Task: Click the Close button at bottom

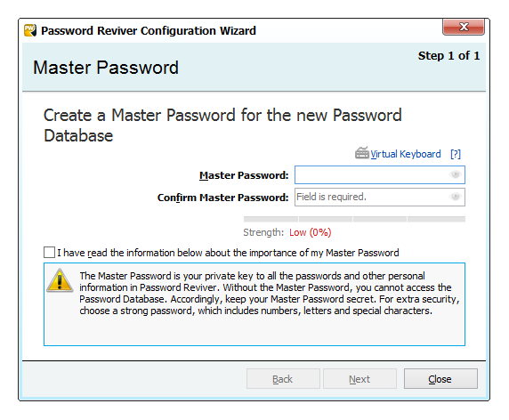Action: tap(440, 378)
